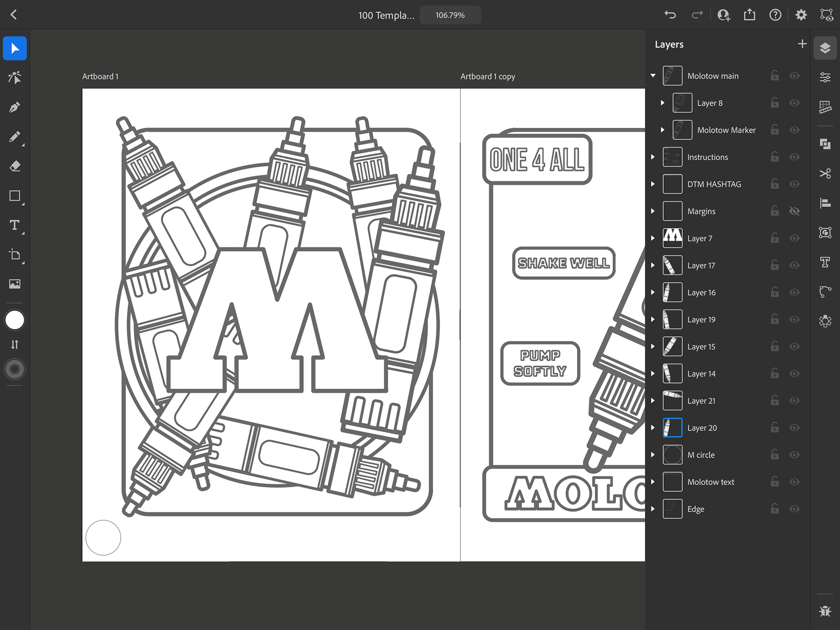840x630 pixels.
Task: Lock the DTM HASHTAG layer
Action: click(774, 184)
